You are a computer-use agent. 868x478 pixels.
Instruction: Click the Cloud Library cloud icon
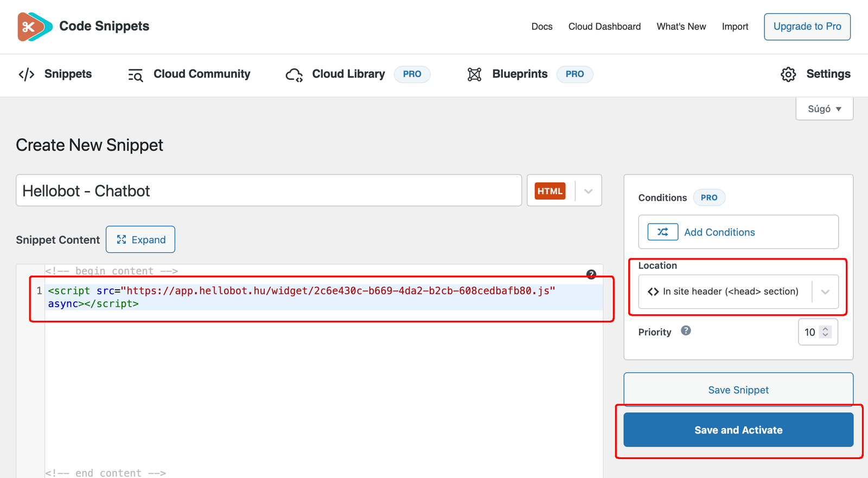click(x=294, y=75)
